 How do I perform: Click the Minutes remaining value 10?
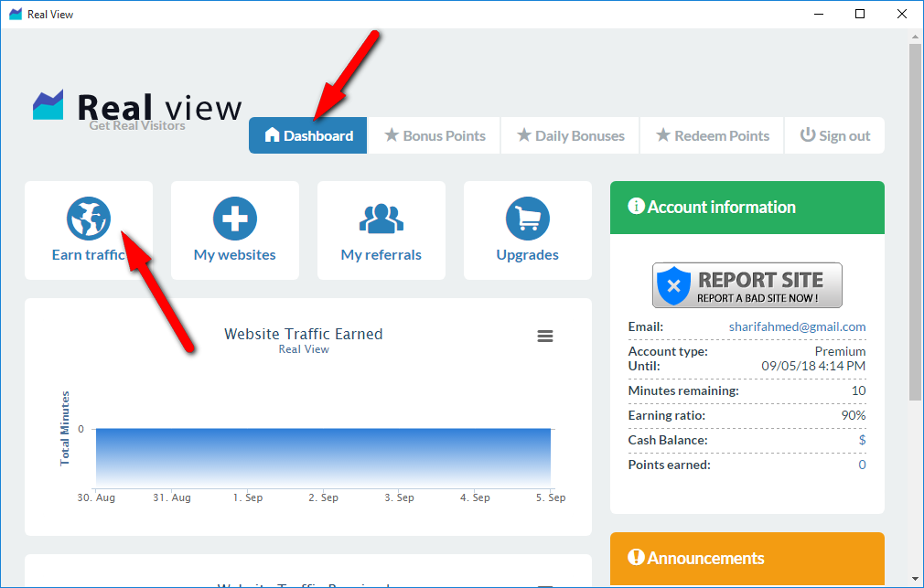coord(859,390)
